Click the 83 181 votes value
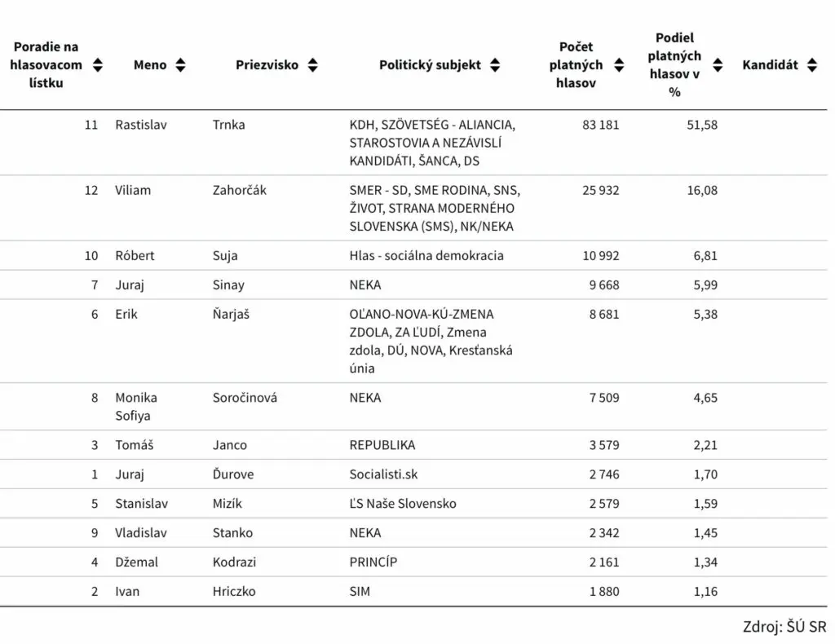The image size is (835, 644). 601,125
